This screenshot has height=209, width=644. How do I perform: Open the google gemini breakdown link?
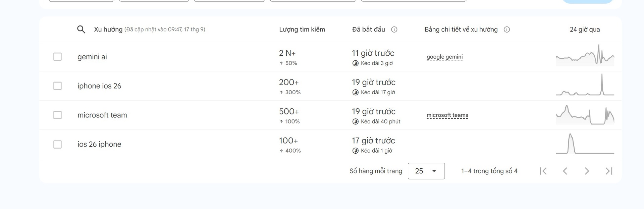pos(444,57)
